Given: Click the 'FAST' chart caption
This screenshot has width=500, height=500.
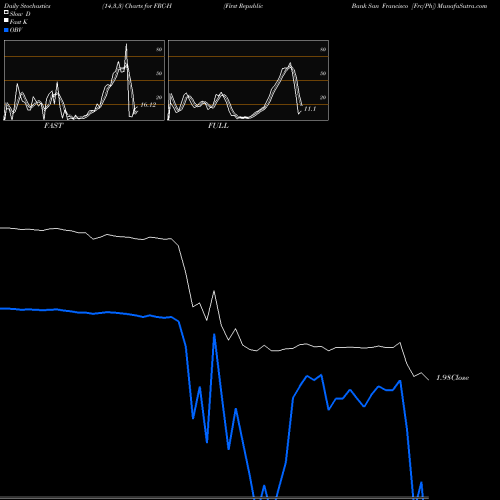Looking at the screenshot, I should [x=53, y=126].
